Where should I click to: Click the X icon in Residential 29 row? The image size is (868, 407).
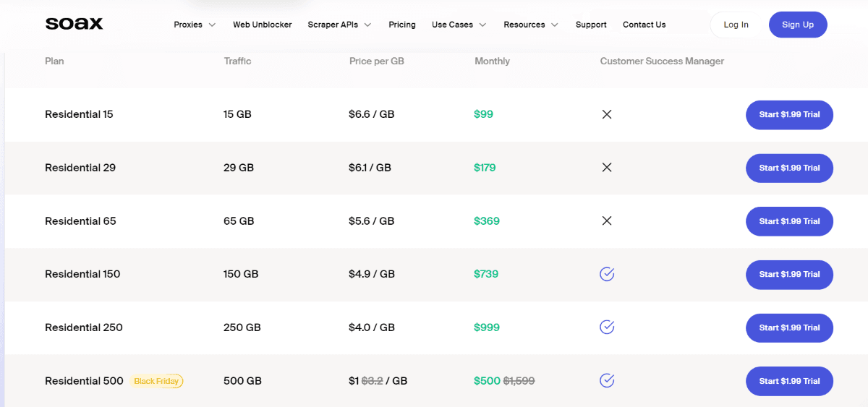[607, 168]
